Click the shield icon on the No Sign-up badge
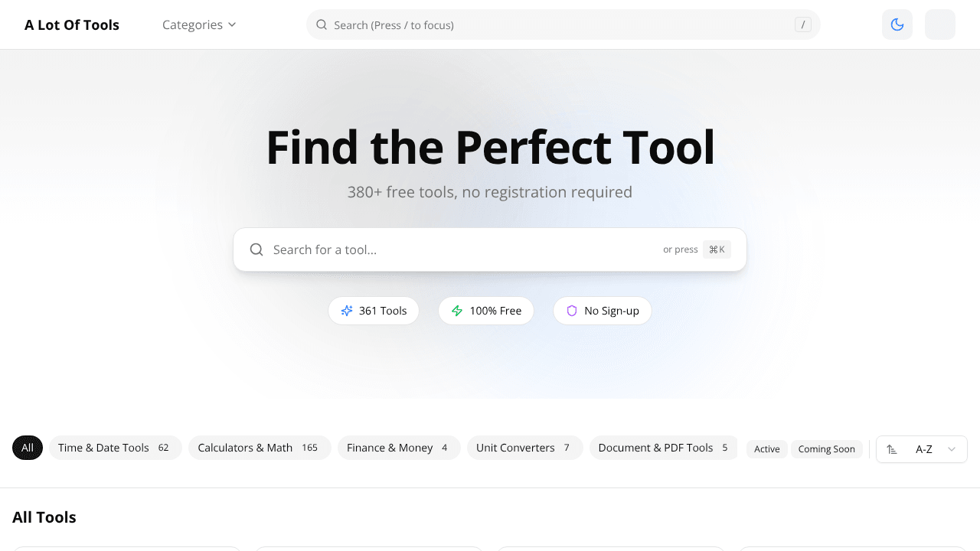The height and width of the screenshot is (551, 980). [x=572, y=311]
